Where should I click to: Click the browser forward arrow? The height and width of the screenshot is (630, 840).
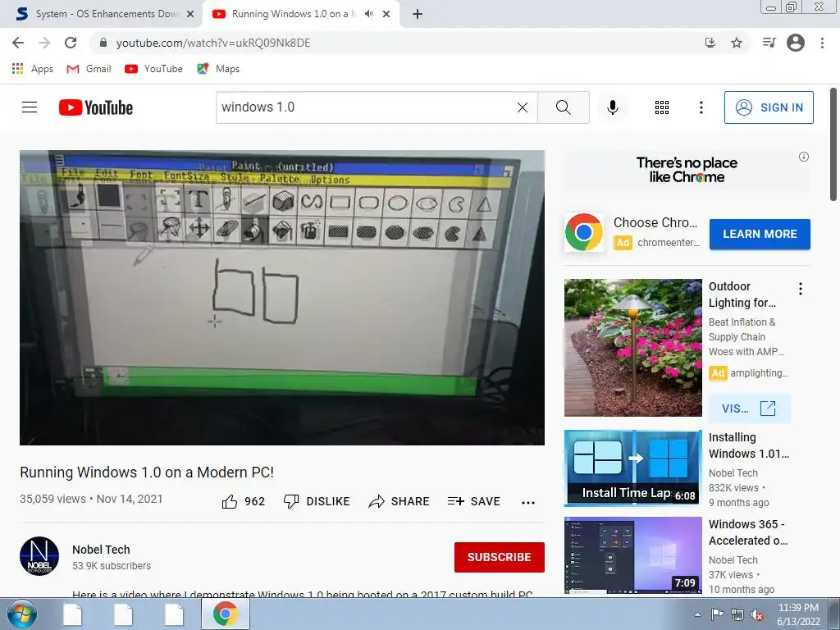(x=44, y=43)
